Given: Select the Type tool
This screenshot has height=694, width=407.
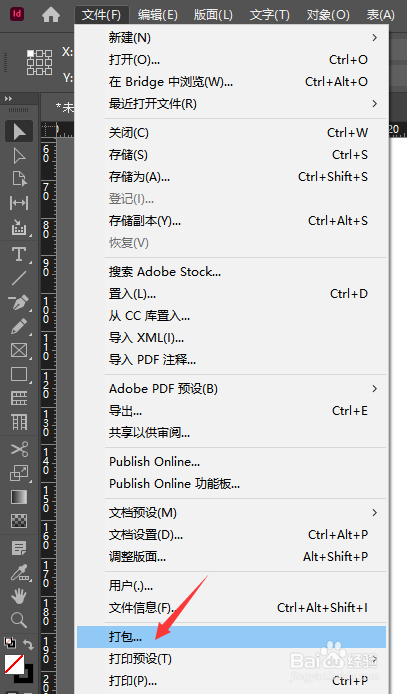Looking at the screenshot, I should coord(19,254).
